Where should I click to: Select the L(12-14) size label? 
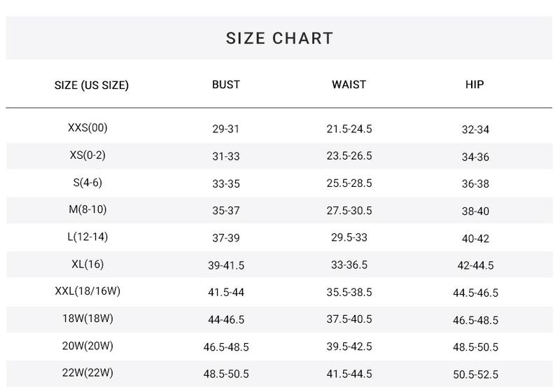(87, 237)
